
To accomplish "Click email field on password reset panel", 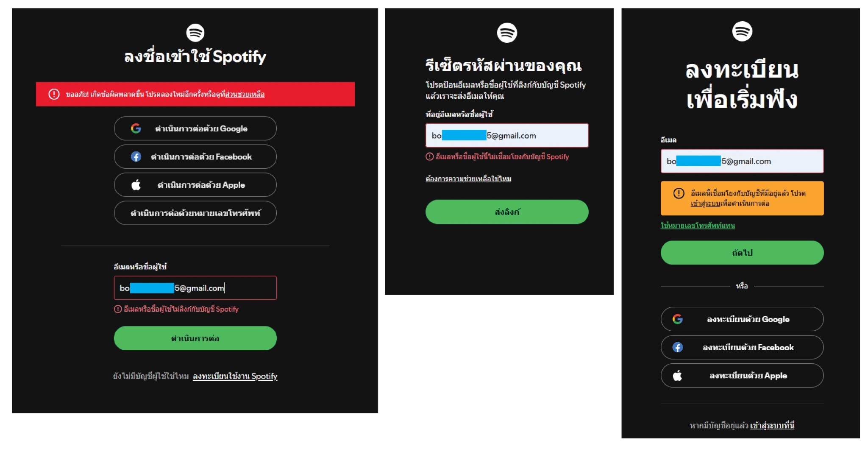I will click(507, 136).
